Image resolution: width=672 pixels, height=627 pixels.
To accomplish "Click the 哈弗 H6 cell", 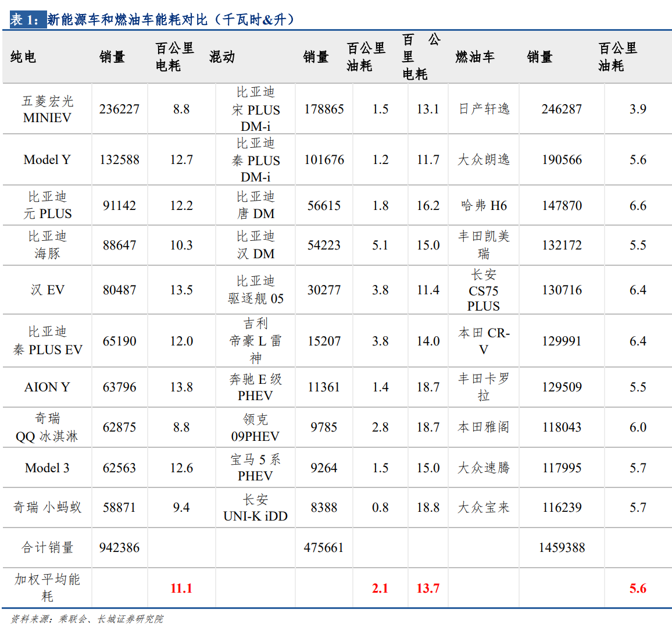I will (x=484, y=206).
